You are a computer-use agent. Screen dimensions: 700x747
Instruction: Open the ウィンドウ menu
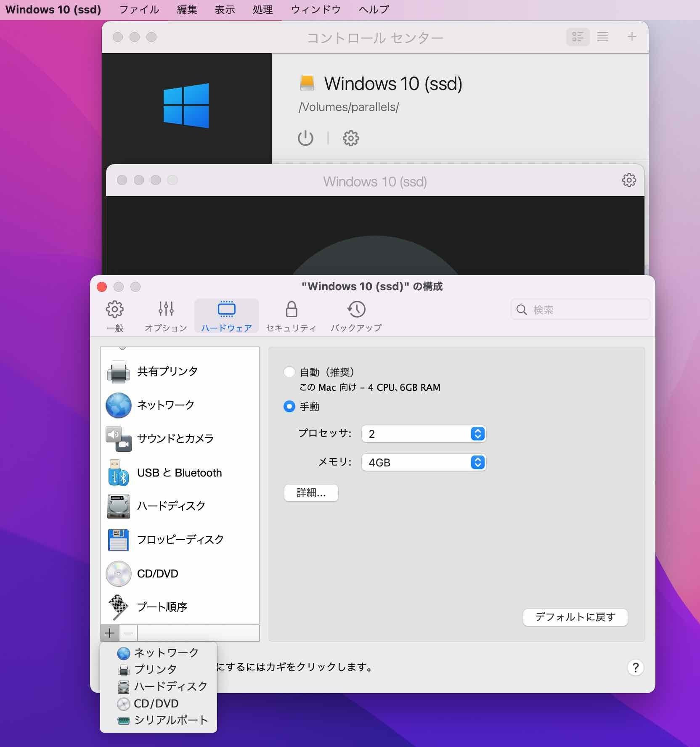coord(316,9)
